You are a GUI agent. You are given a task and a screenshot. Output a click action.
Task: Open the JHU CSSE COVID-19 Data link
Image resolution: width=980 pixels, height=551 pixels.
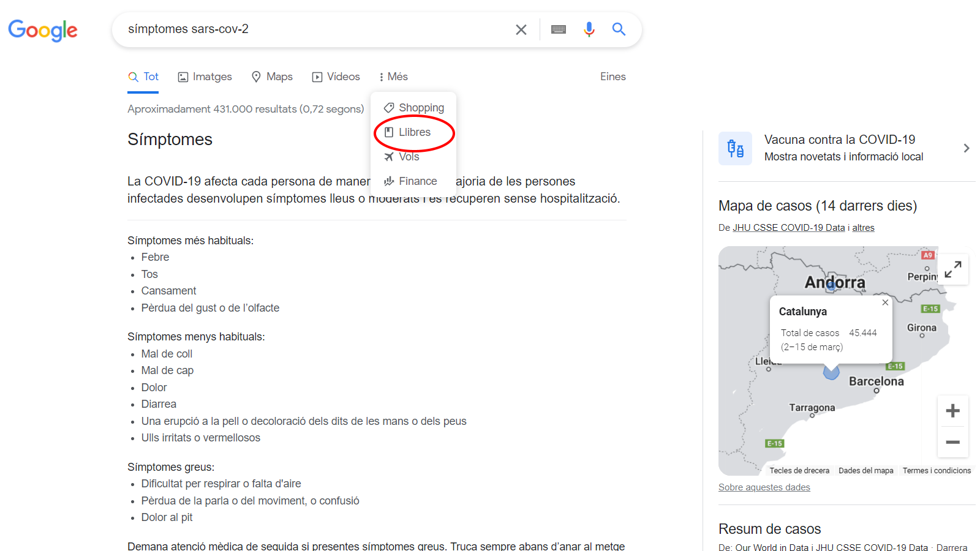788,228
